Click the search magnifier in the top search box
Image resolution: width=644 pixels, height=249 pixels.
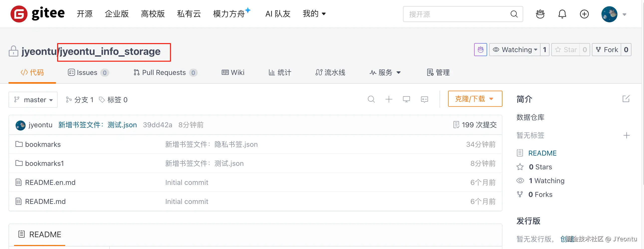point(514,14)
